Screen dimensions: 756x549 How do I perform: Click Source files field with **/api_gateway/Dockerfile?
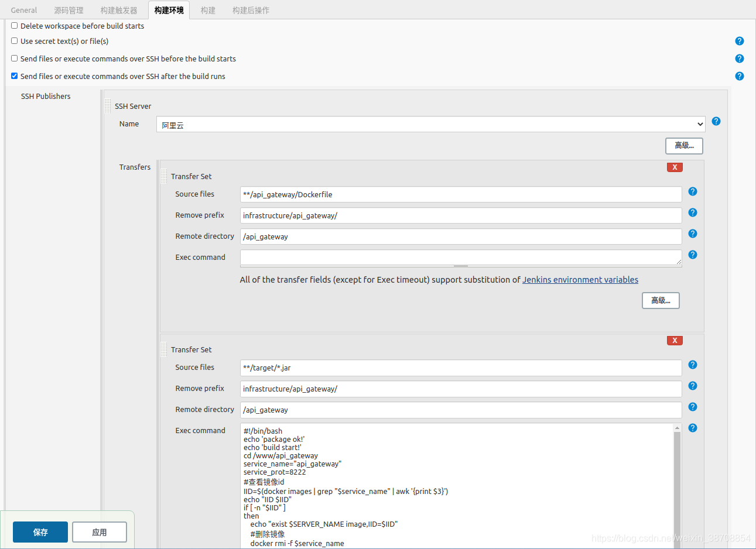pos(461,194)
